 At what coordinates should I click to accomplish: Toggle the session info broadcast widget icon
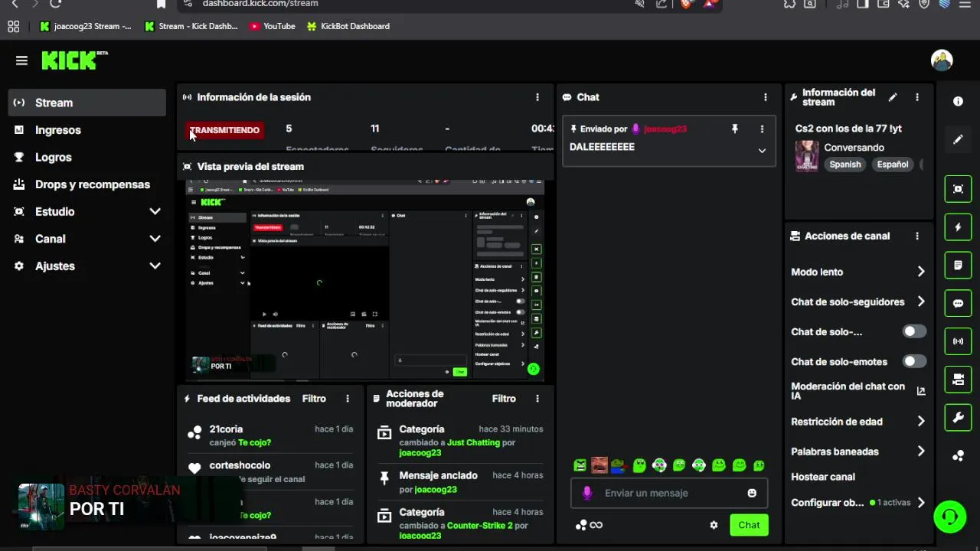point(958,341)
